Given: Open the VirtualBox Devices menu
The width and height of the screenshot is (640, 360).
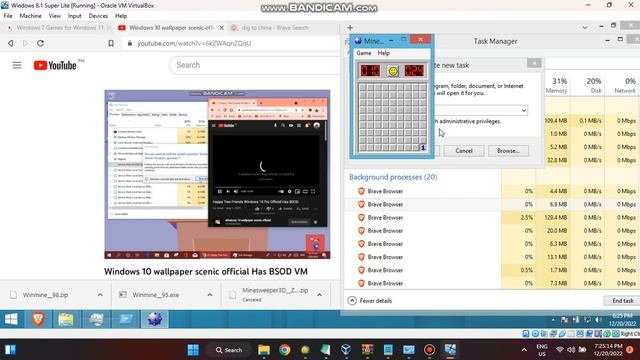Looking at the screenshot, I should (x=98, y=16).
